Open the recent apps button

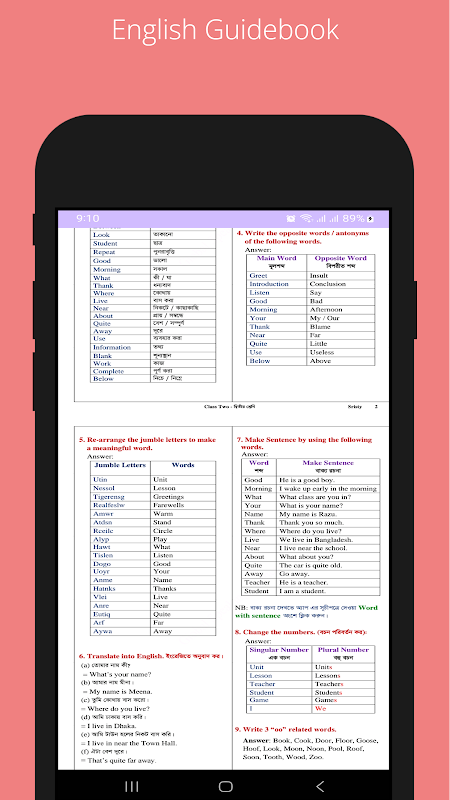132,786
